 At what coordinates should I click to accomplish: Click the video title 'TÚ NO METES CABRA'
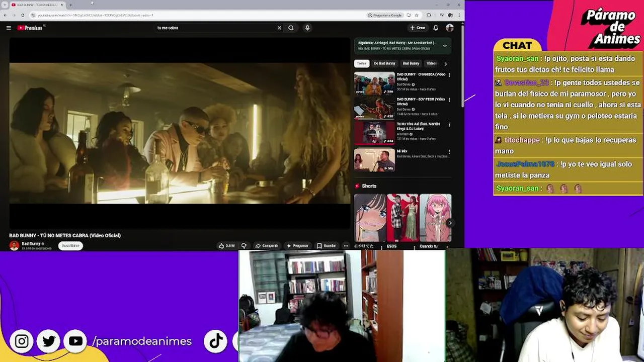pyautogui.click(x=65, y=235)
